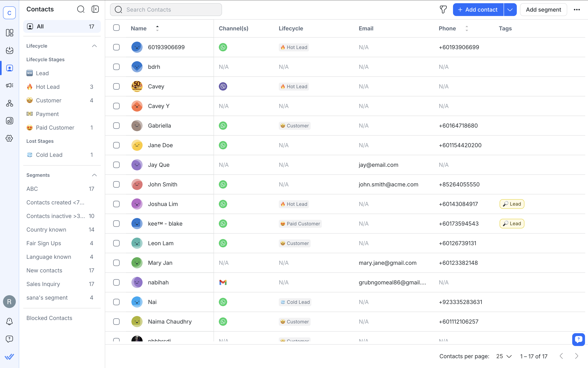The image size is (588, 368).
Task: Click the Add segment button
Action: click(x=543, y=9)
